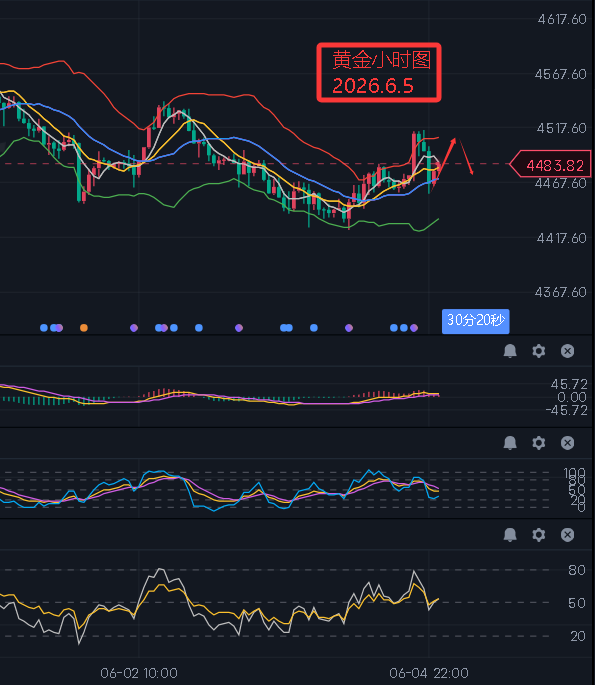
Task: Open KDJ panel settings gear
Action: tap(539, 443)
